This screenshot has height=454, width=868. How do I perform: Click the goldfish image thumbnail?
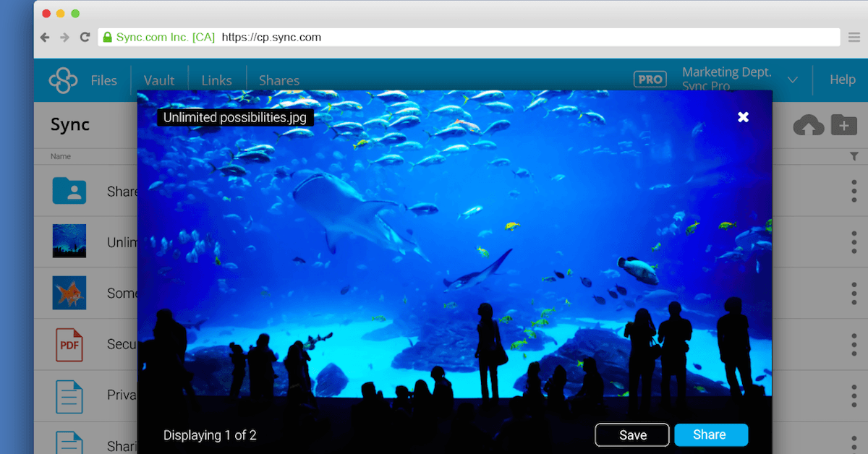pos(69,293)
